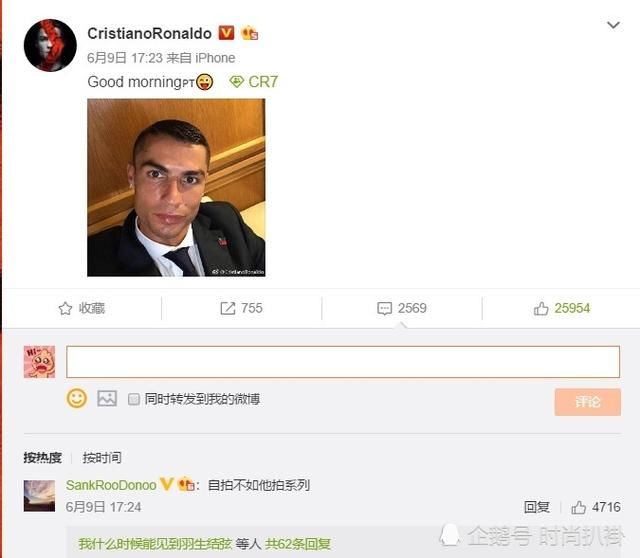Click the insert image icon

click(x=107, y=398)
